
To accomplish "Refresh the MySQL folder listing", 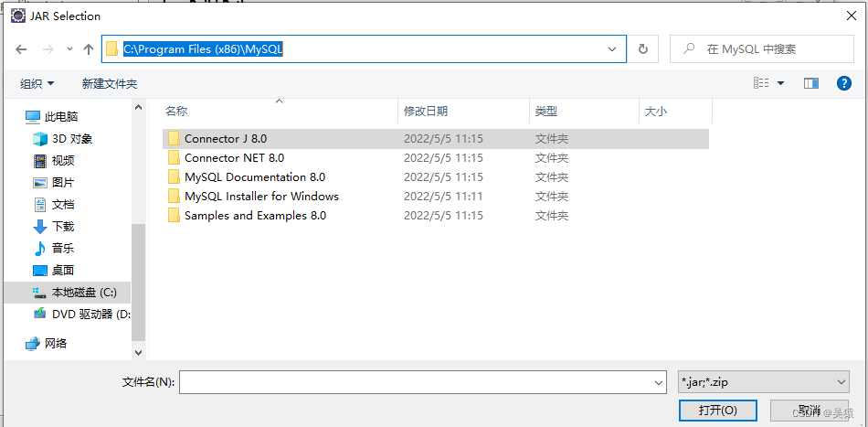I will pos(642,49).
